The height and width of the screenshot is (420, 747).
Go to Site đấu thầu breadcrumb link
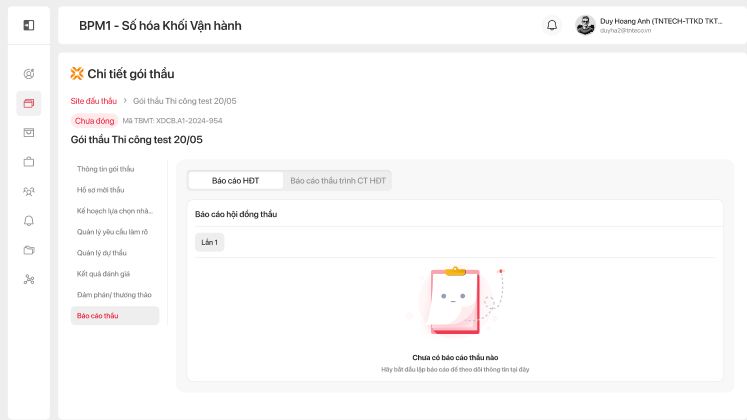[94, 101]
